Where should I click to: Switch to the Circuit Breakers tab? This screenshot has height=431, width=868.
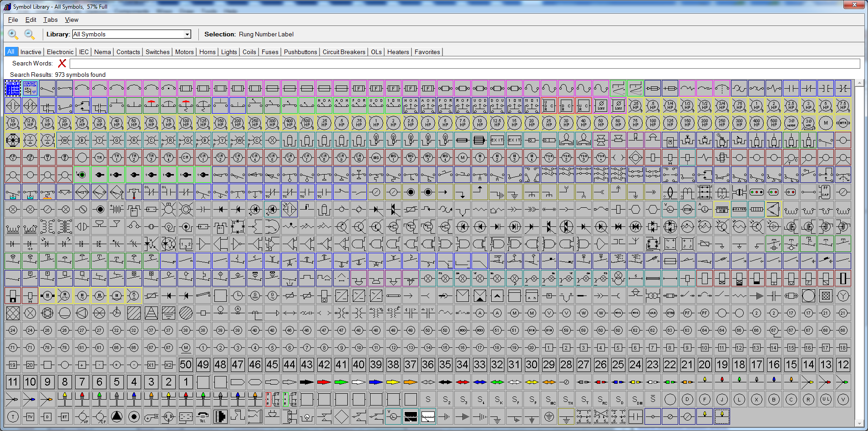344,52
